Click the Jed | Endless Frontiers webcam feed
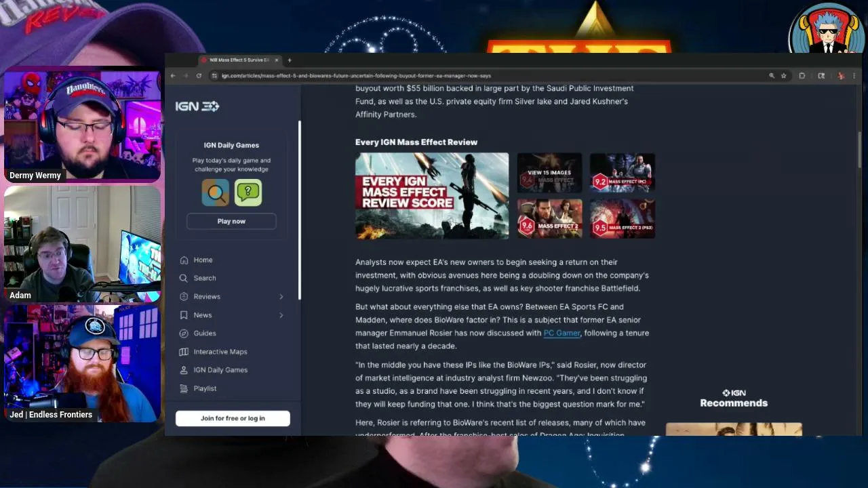This screenshot has width=868, height=488. click(x=82, y=363)
